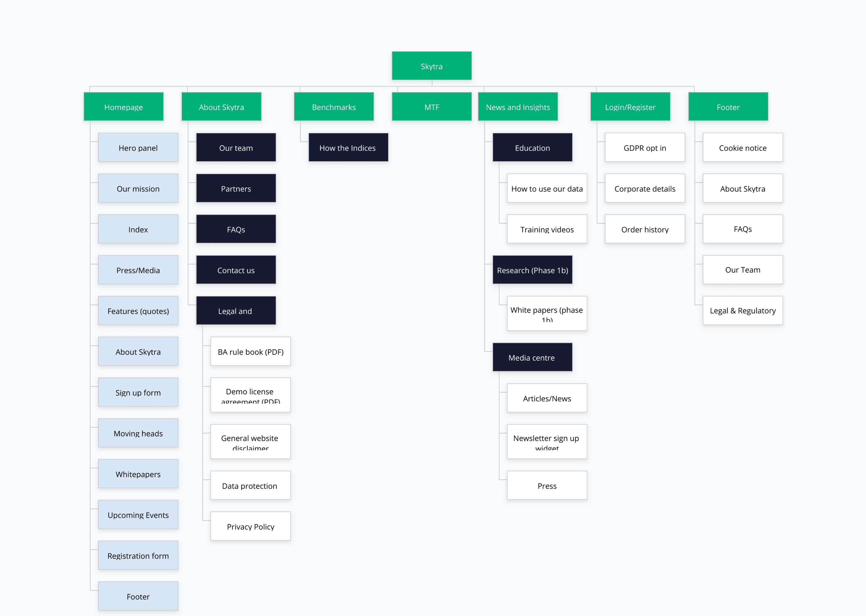Select the News and Insights node
The height and width of the screenshot is (616, 866).
[x=518, y=106]
